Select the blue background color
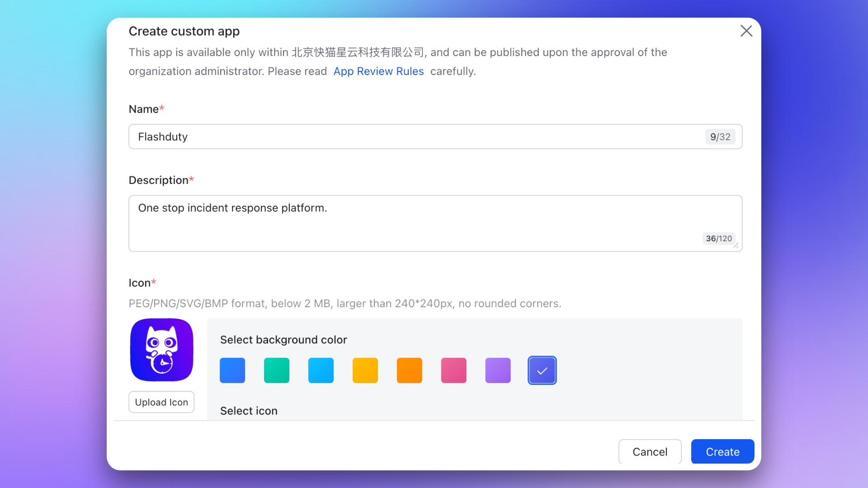This screenshot has height=488, width=868. 232,371
